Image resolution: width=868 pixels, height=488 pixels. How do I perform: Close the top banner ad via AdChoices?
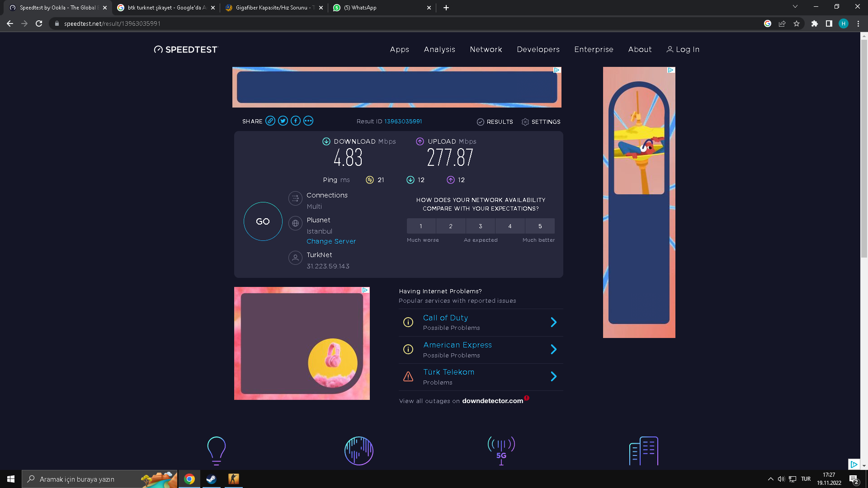tap(557, 70)
